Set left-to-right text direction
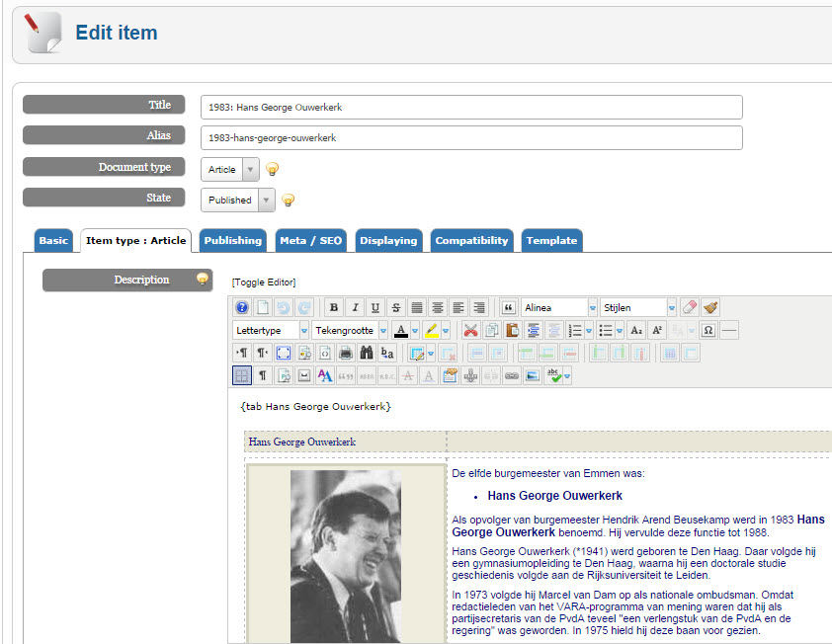This screenshot has width=832, height=644. (x=242, y=353)
